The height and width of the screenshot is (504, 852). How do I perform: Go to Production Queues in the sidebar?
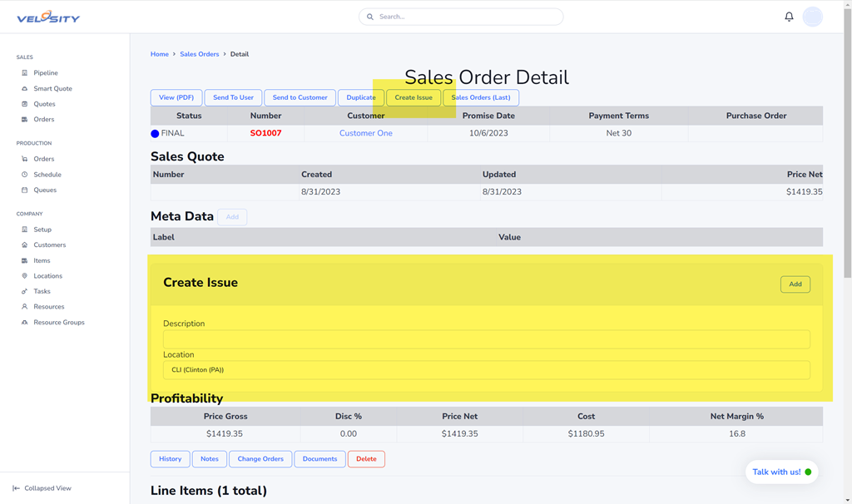coord(45,190)
